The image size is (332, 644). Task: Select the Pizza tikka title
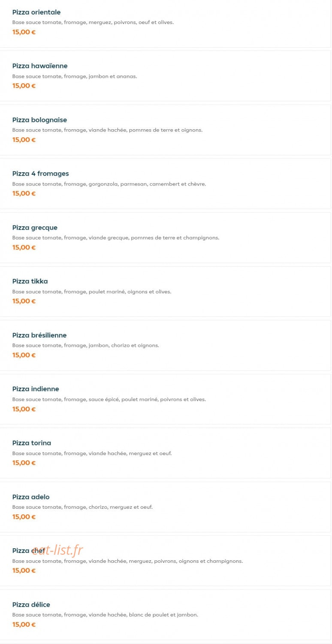(30, 281)
